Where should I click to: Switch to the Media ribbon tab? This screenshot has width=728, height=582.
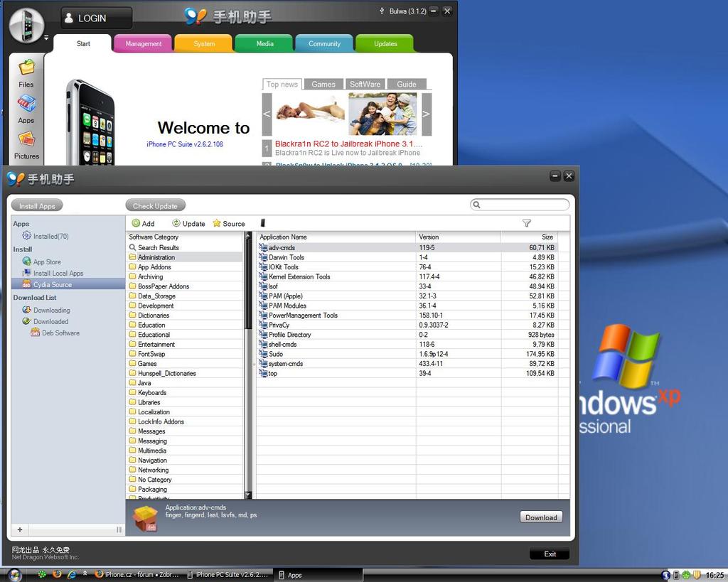click(x=263, y=43)
